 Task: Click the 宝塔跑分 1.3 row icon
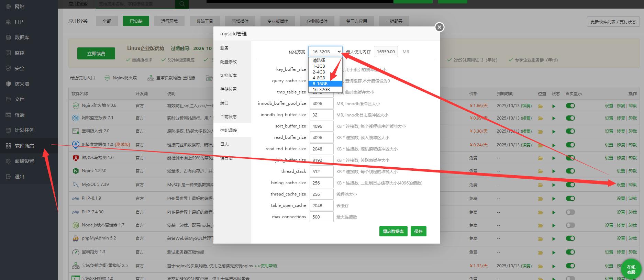[x=76, y=252]
